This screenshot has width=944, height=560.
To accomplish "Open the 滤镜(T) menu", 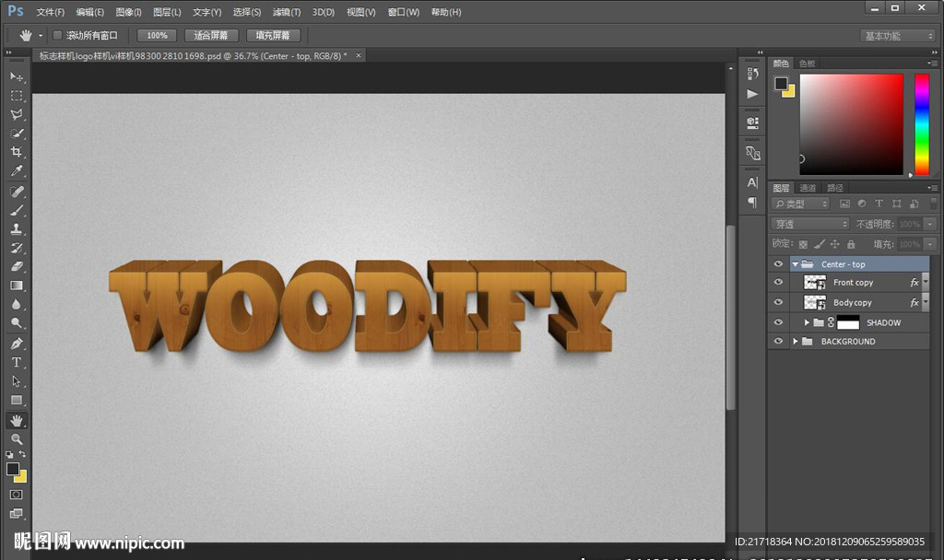I will (x=287, y=12).
